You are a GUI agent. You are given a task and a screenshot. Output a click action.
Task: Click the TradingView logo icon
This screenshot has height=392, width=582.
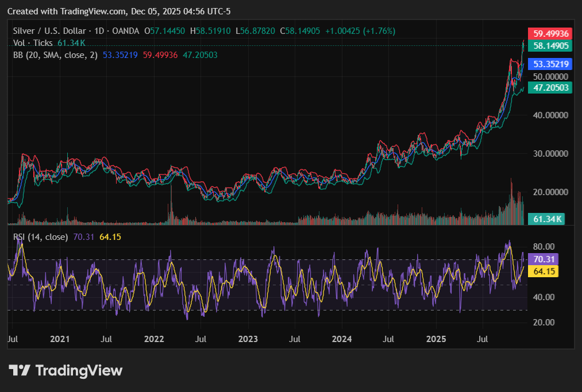[x=20, y=371]
